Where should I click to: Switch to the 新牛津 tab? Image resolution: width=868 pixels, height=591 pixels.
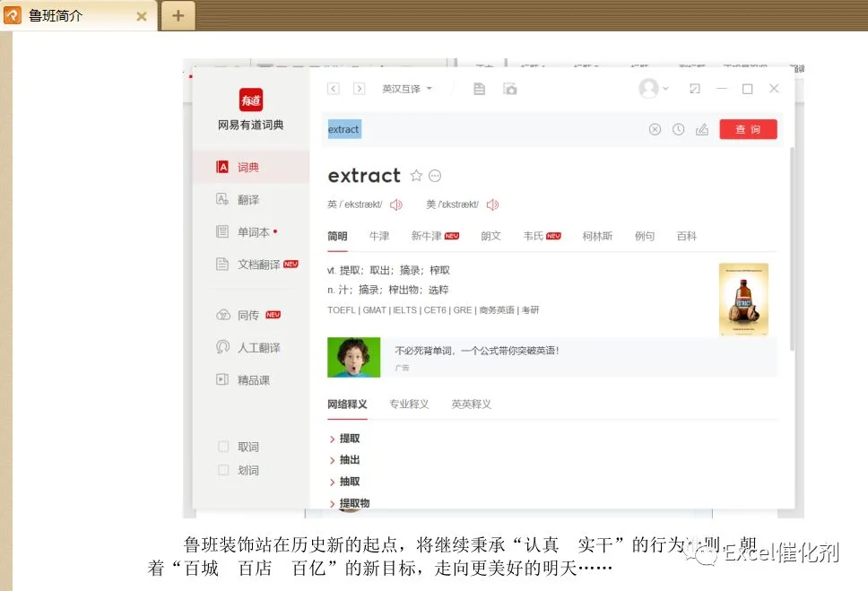435,237
